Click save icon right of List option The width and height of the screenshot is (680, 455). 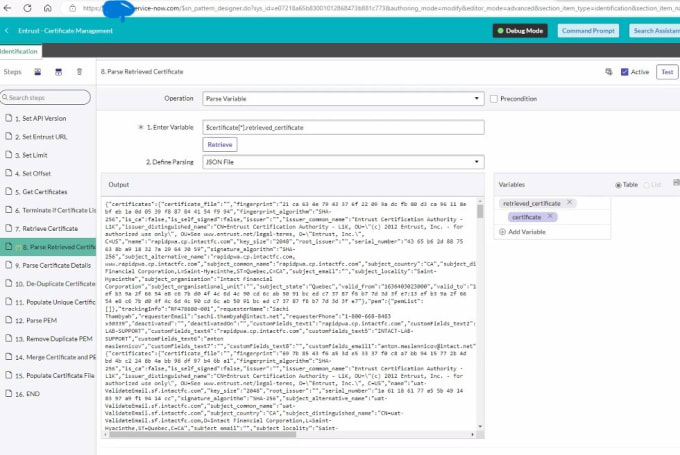(x=676, y=183)
